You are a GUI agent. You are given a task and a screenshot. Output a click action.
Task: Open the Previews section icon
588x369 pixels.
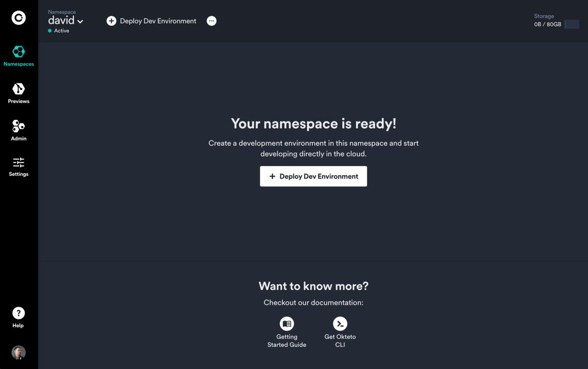[x=18, y=90]
